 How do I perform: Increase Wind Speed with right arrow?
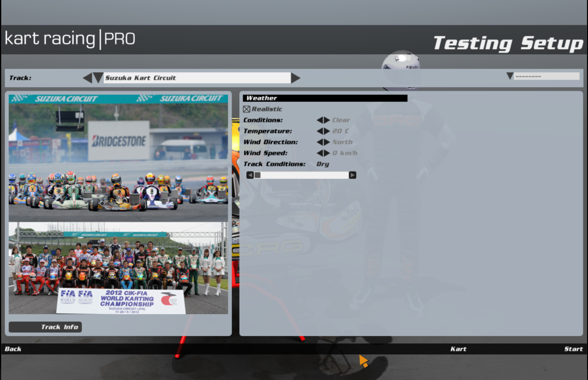(x=327, y=153)
